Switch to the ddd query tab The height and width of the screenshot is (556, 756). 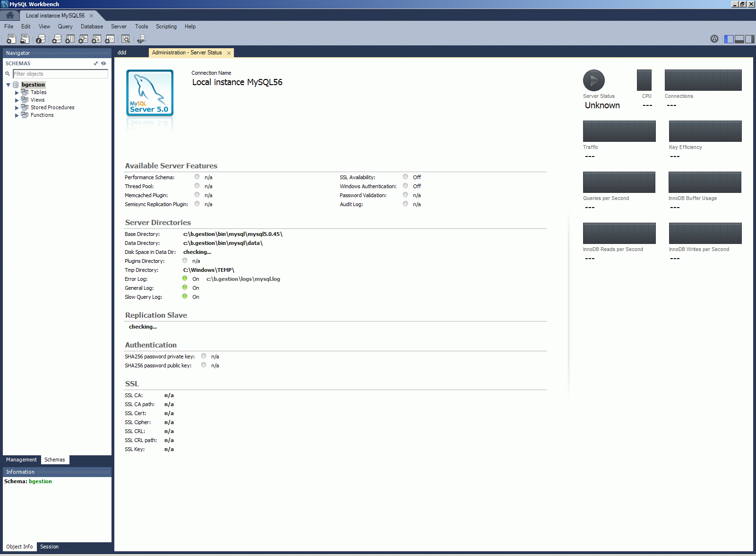click(x=122, y=52)
